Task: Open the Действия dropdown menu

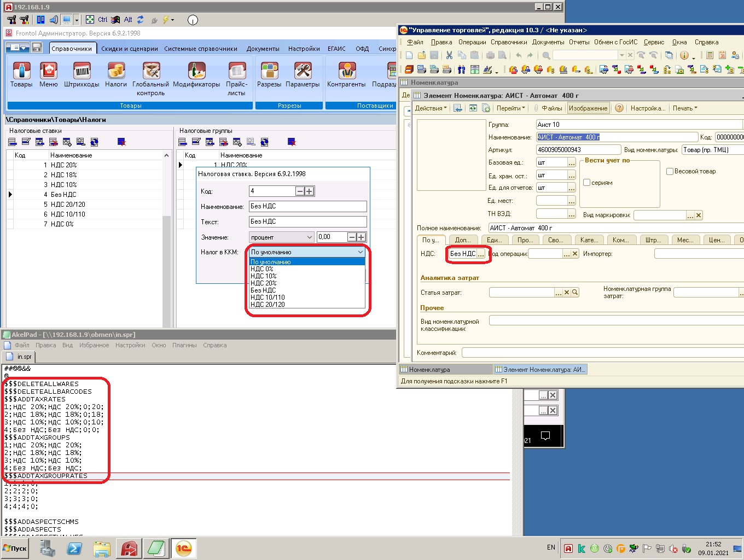Action: tap(431, 108)
